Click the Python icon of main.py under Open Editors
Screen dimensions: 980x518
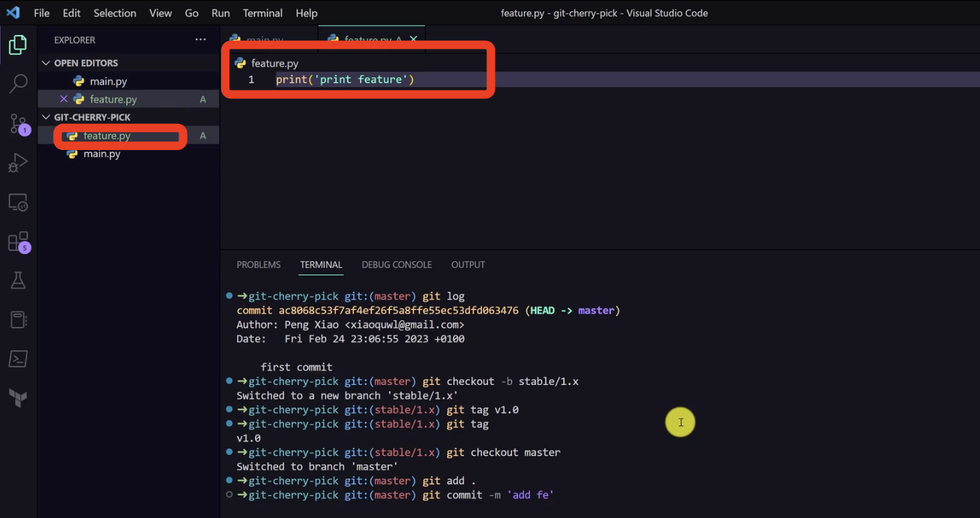point(79,81)
